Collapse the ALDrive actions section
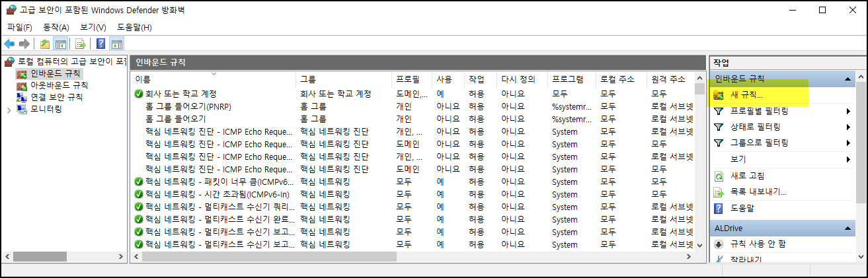868x278 pixels. [848, 228]
